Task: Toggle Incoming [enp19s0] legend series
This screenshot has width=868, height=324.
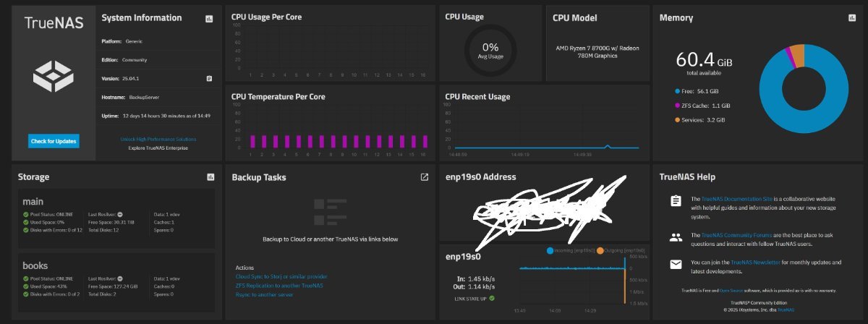Action: [x=572, y=250]
